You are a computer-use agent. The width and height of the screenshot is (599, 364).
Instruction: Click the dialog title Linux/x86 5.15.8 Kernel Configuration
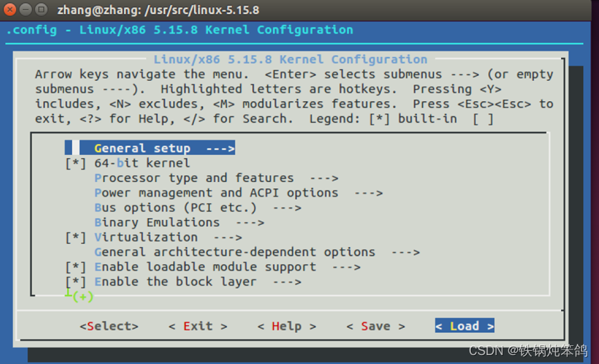(x=290, y=60)
